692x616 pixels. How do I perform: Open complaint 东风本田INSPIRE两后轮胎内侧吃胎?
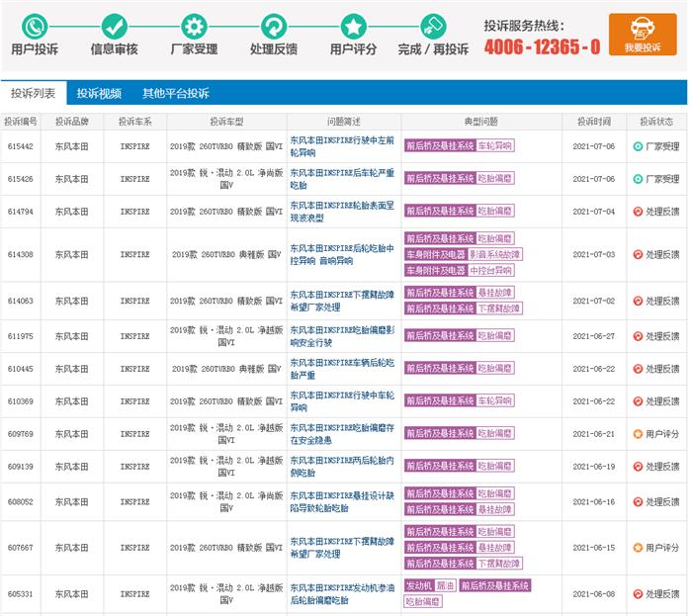(342, 467)
